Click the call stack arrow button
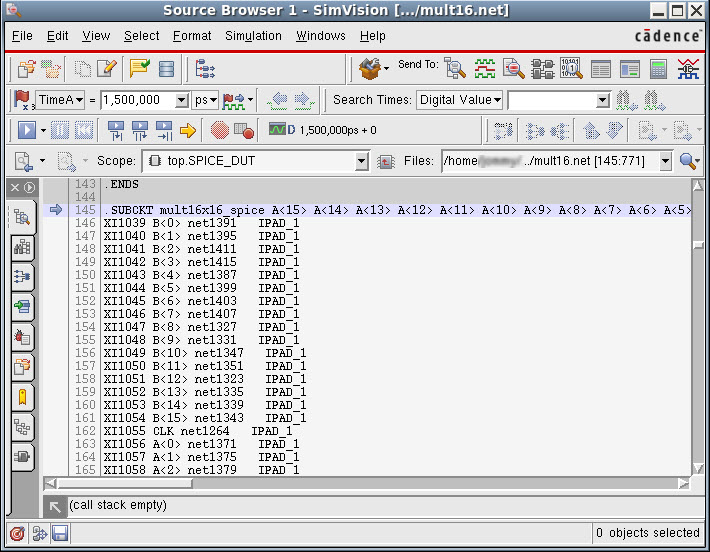710x552 pixels. (56, 506)
